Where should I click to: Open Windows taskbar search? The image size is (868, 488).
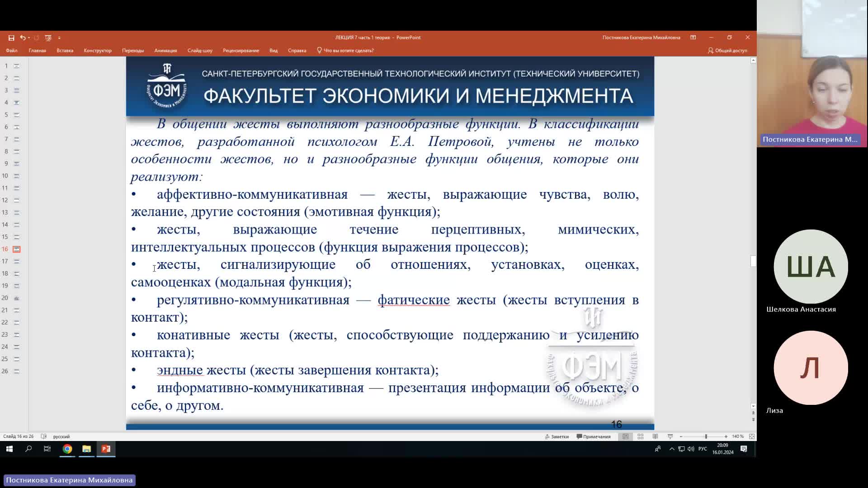(28, 449)
